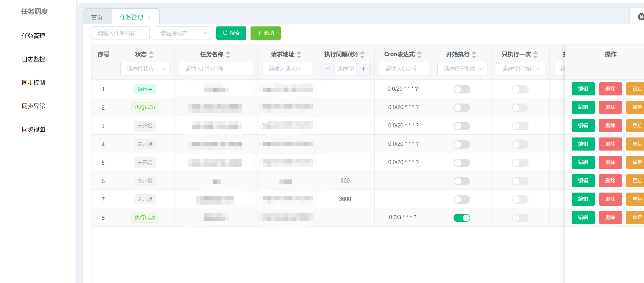644x283 pixels.
Task: Open 同步异常 in the sidebar
Action: pyautogui.click(x=34, y=106)
